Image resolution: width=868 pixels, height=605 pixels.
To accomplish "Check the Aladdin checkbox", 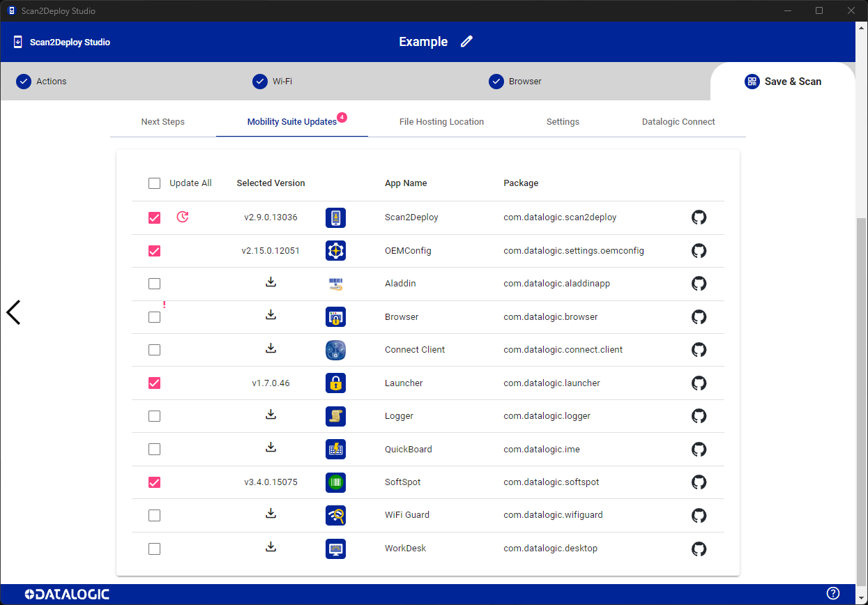I will [x=154, y=284].
